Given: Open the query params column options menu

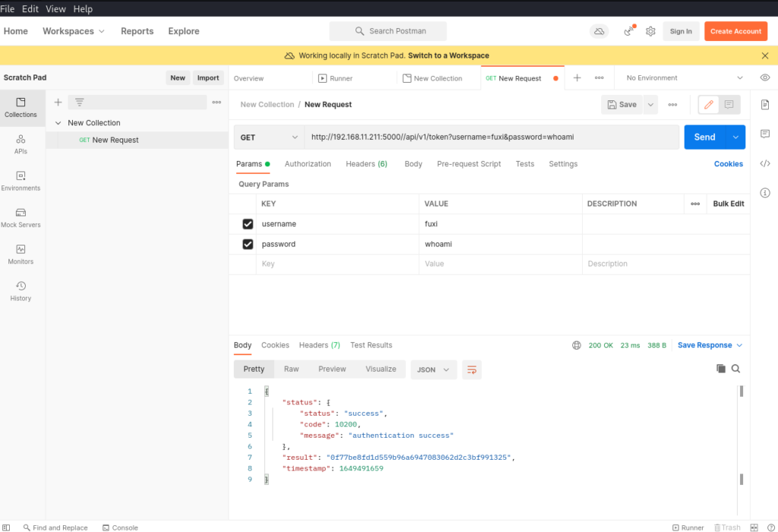Looking at the screenshot, I should pyautogui.click(x=695, y=204).
